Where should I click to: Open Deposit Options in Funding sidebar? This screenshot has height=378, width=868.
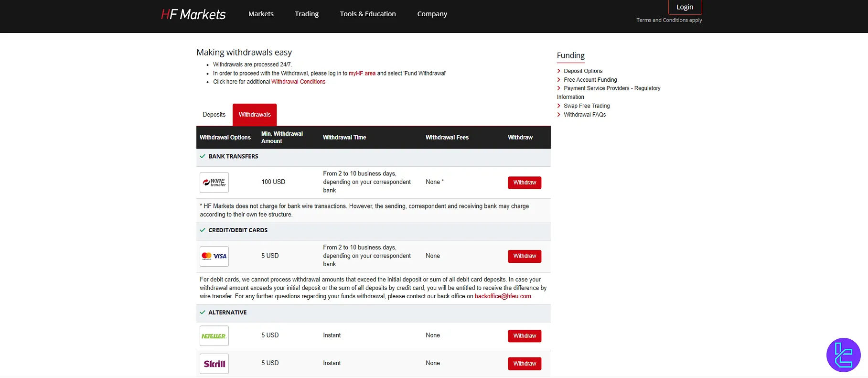point(583,71)
